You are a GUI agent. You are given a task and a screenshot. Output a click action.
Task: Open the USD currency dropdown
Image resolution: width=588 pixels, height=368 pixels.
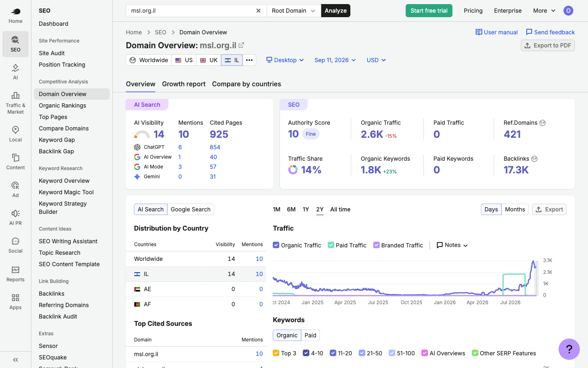tap(376, 60)
